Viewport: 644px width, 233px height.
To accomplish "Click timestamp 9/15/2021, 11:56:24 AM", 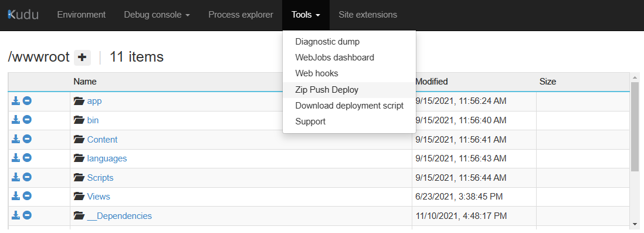I will click(x=461, y=101).
